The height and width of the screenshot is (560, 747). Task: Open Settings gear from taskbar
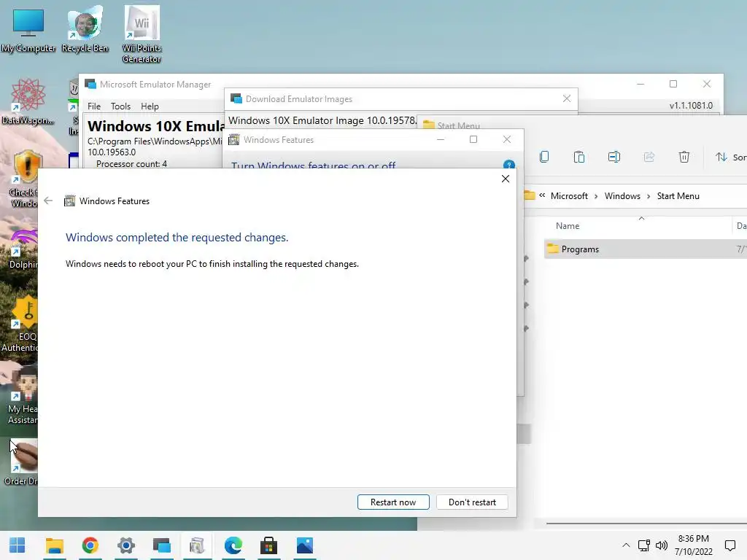[x=126, y=545]
